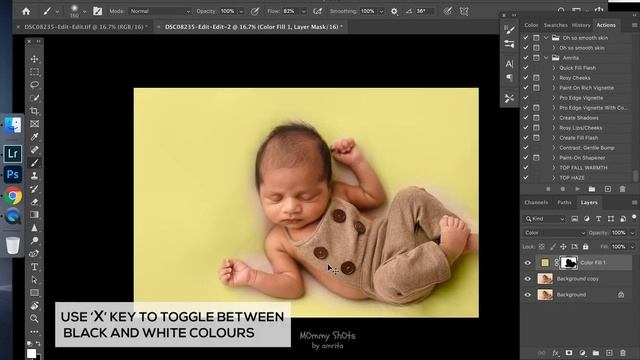Open smoothing options gear

pyautogui.click(x=394, y=11)
